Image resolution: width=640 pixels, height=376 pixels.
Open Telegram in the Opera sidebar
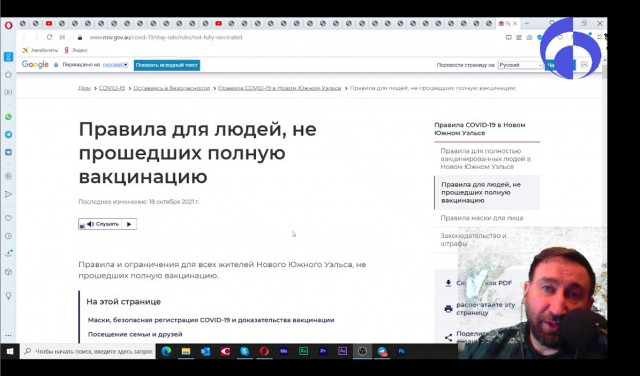[x=8, y=134]
